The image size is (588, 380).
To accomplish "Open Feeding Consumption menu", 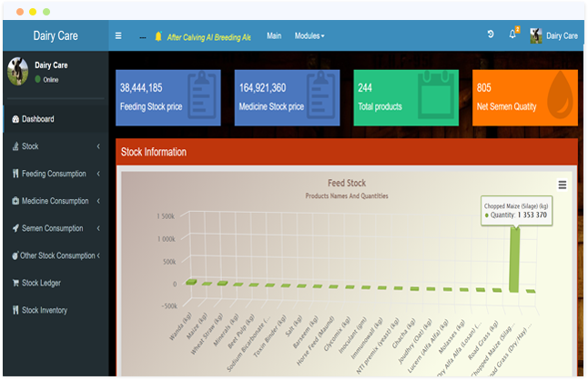I will point(56,174).
